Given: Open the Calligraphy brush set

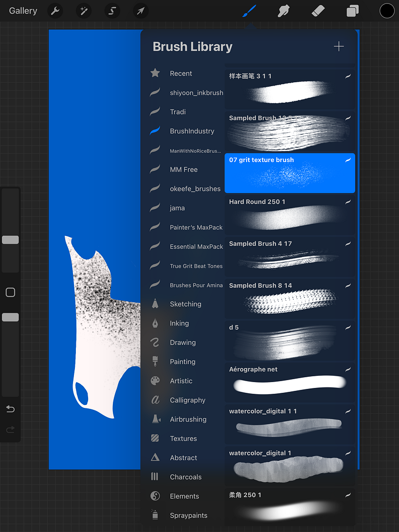Looking at the screenshot, I should tap(185, 401).
